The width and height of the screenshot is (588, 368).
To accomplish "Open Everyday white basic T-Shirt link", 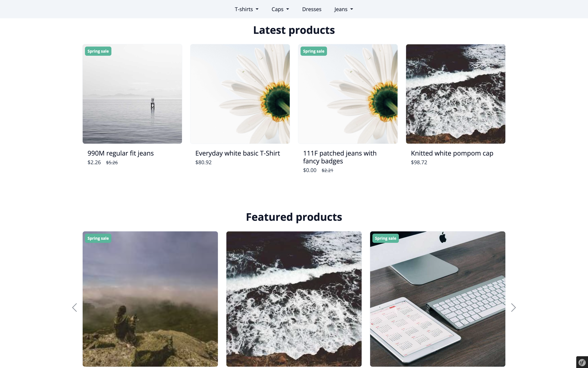I will 237,153.
